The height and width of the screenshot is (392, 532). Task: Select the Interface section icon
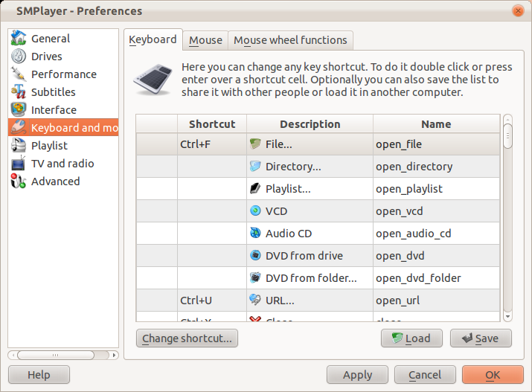(x=19, y=110)
